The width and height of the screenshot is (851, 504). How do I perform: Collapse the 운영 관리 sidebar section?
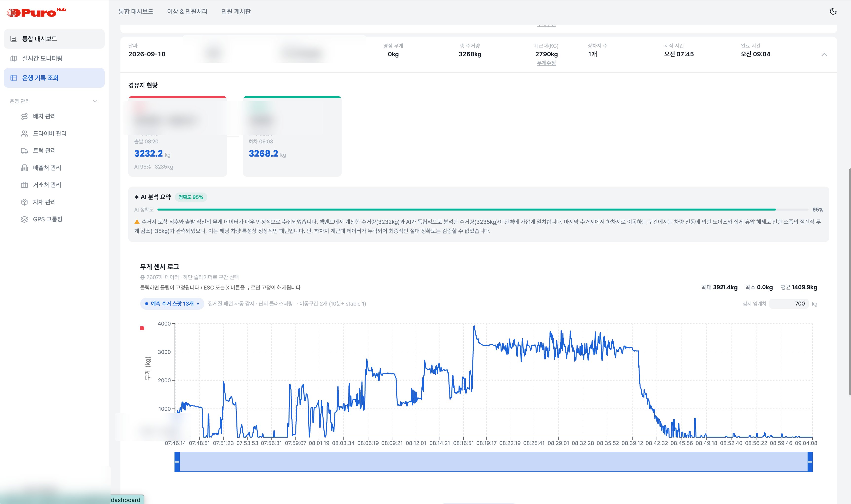tap(95, 101)
